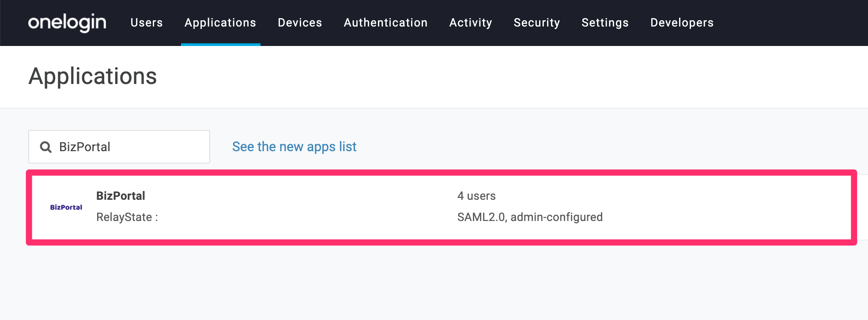The image size is (868, 320).
Task: Click the 'RelayState :' text
Action: click(x=127, y=217)
